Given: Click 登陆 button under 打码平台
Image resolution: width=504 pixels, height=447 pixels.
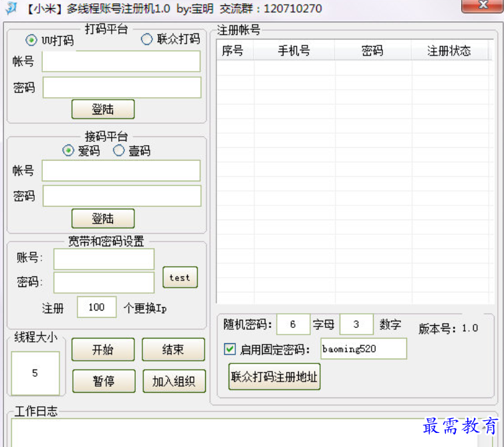Looking at the screenshot, I should [x=103, y=109].
